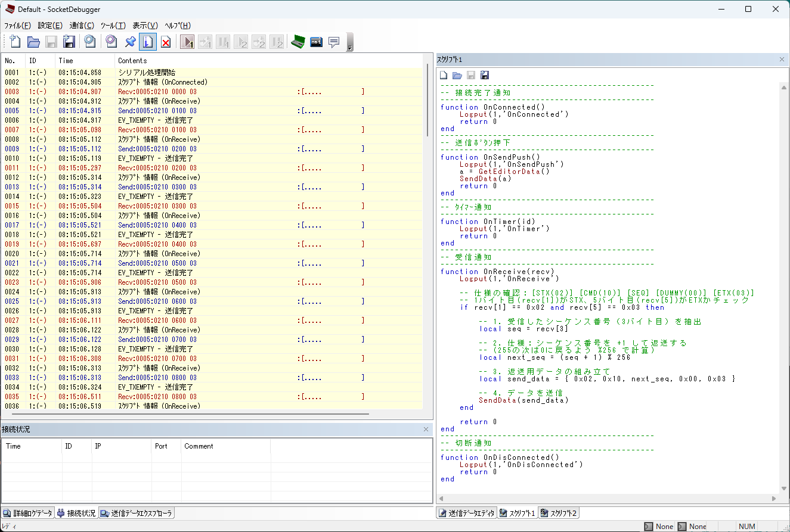Click the open folder icon in main toolbar
Viewport: 790px width, 532px height.
(33, 42)
